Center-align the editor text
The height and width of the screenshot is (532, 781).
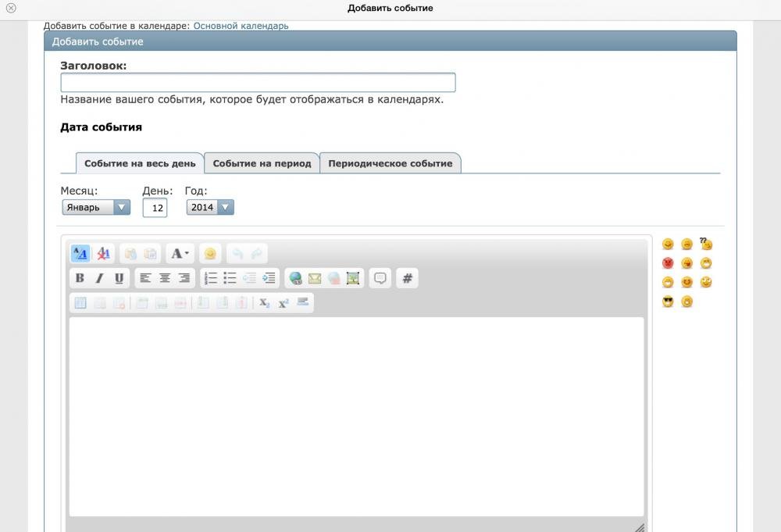tap(165, 278)
